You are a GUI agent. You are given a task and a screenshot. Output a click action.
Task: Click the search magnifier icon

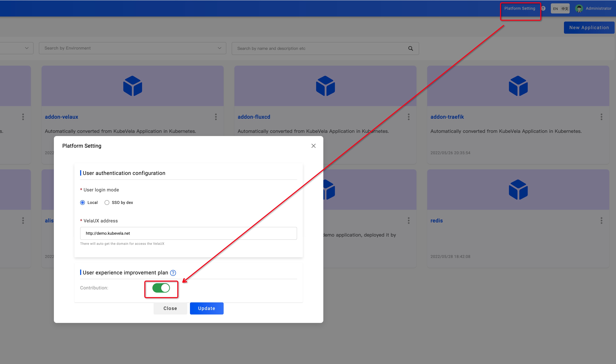click(x=410, y=48)
